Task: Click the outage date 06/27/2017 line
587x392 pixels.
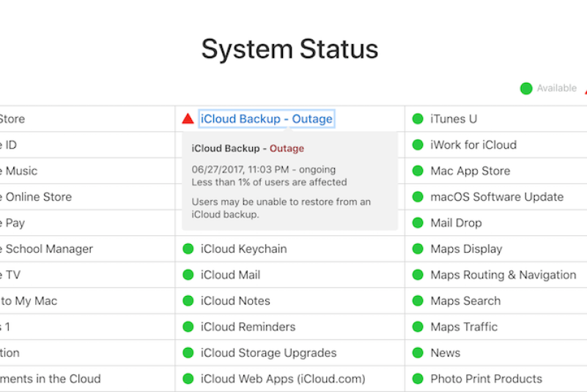Action: click(264, 169)
